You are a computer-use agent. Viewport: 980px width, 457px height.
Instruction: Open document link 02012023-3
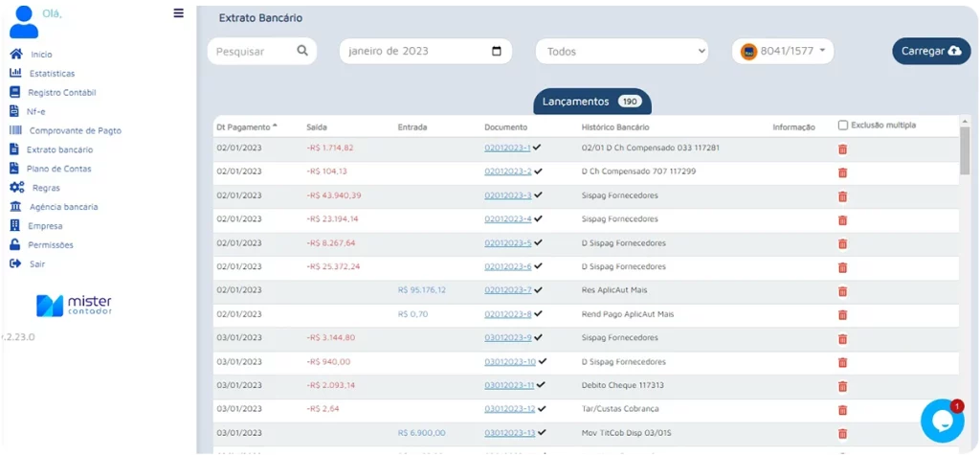[507, 196]
